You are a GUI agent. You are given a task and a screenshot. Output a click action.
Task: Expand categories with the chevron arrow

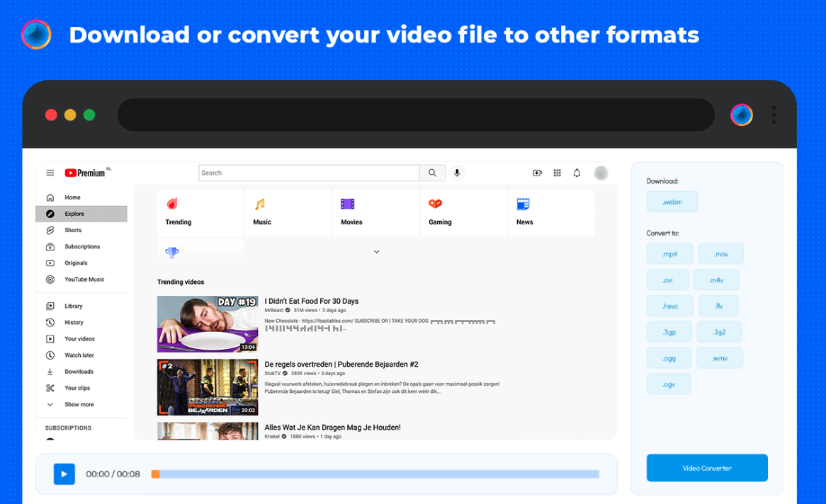(x=377, y=252)
